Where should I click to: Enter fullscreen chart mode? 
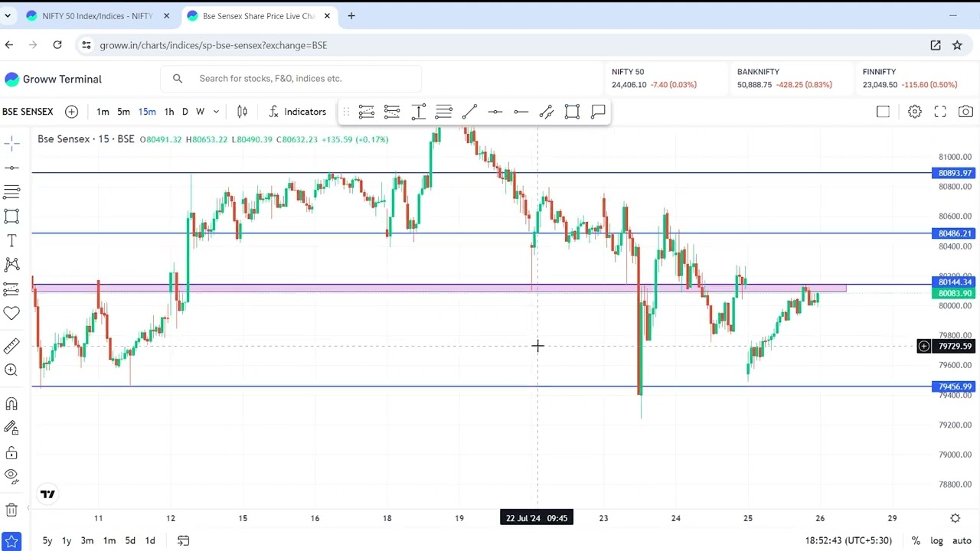click(x=940, y=112)
